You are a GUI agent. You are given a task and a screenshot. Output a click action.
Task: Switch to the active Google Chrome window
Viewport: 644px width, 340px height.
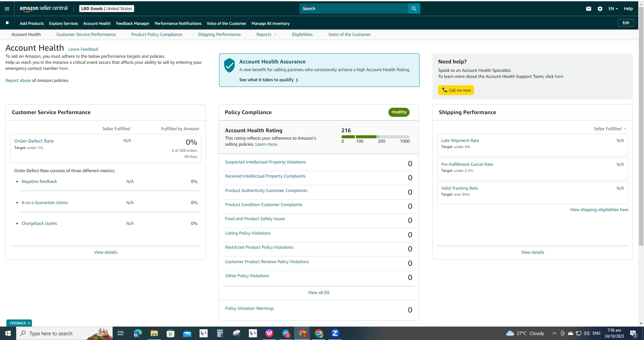(302, 333)
